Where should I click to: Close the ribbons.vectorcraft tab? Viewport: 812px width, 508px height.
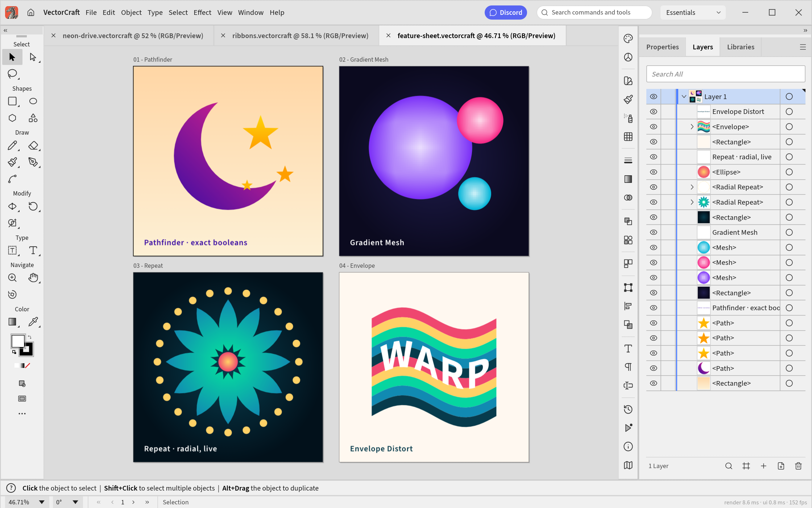coord(223,36)
